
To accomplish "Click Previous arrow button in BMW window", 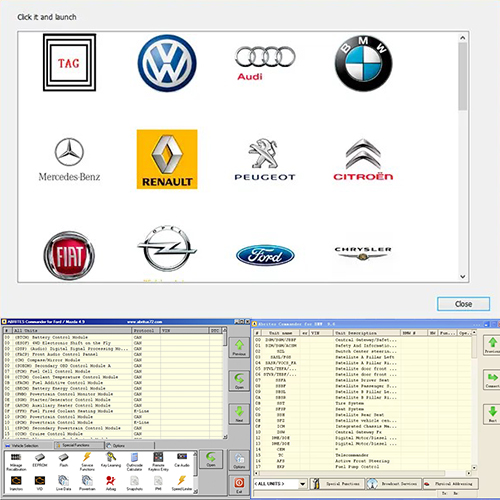I will pyautogui.click(x=493, y=345).
